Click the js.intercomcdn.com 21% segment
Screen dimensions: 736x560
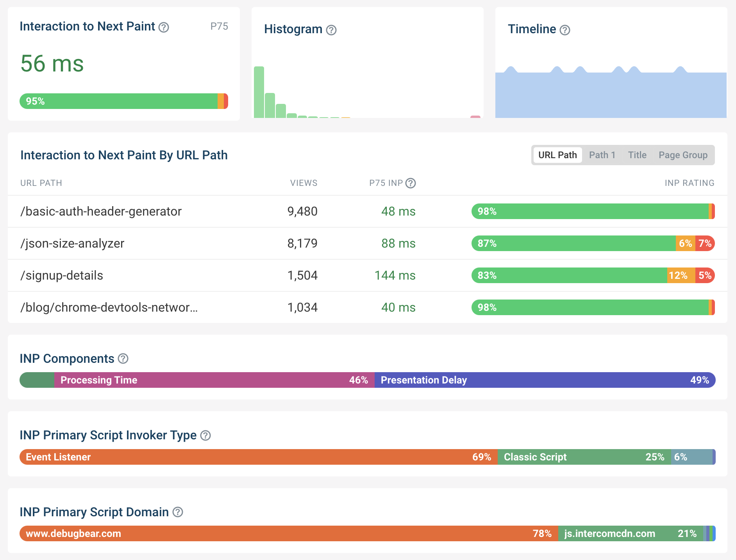click(x=631, y=533)
